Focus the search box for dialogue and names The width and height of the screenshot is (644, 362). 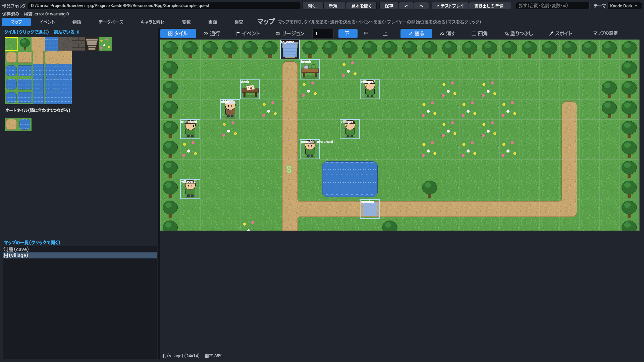pos(552,6)
